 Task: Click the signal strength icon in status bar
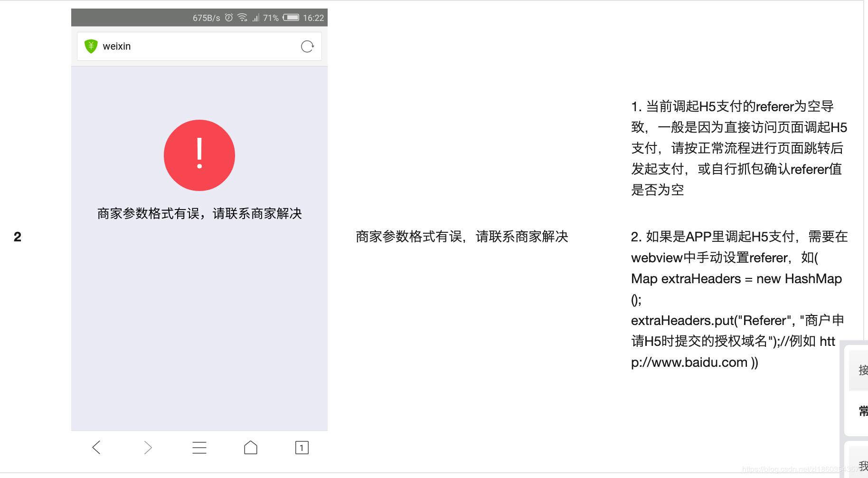[x=256, y=18]
